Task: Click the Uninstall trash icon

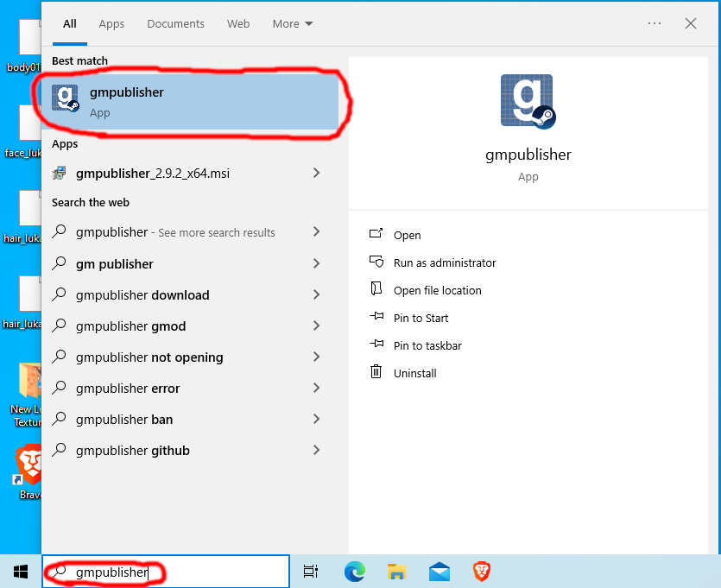Action: click(x=376, y=371)
